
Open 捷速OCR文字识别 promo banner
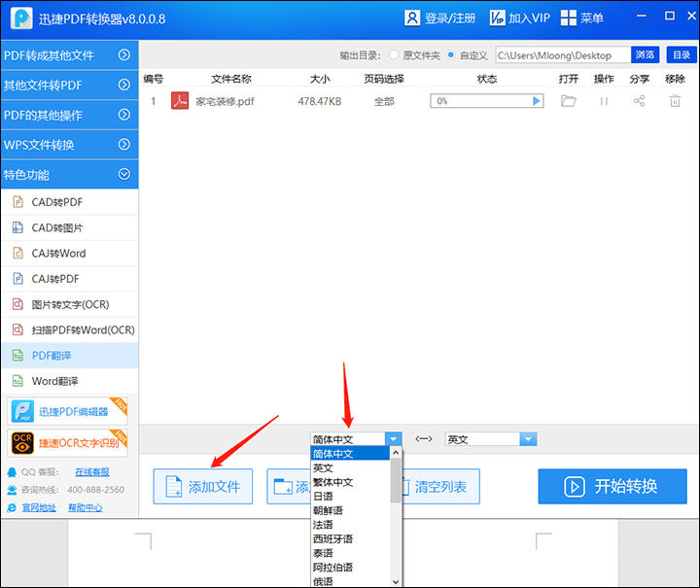click(x=68, y=443)
